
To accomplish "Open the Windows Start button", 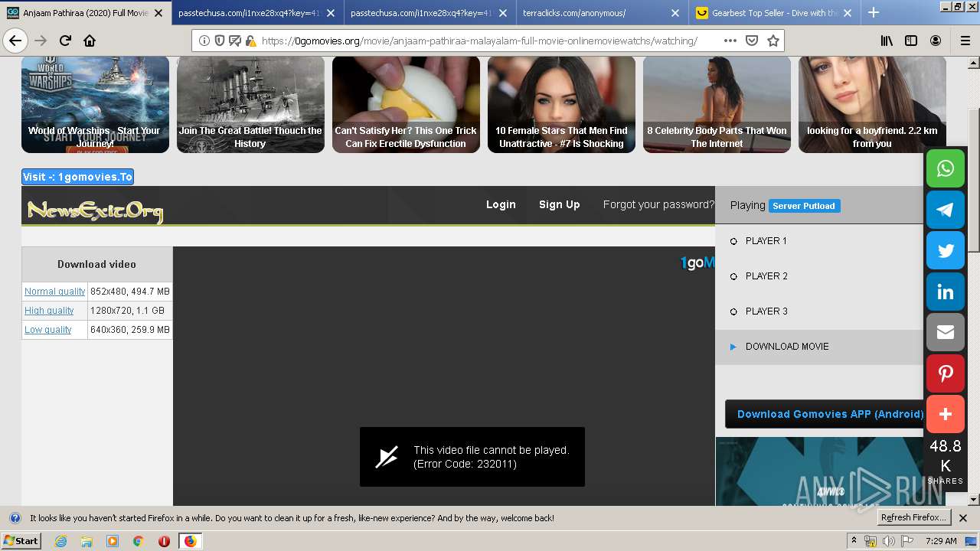I will [x=21, y=541].
